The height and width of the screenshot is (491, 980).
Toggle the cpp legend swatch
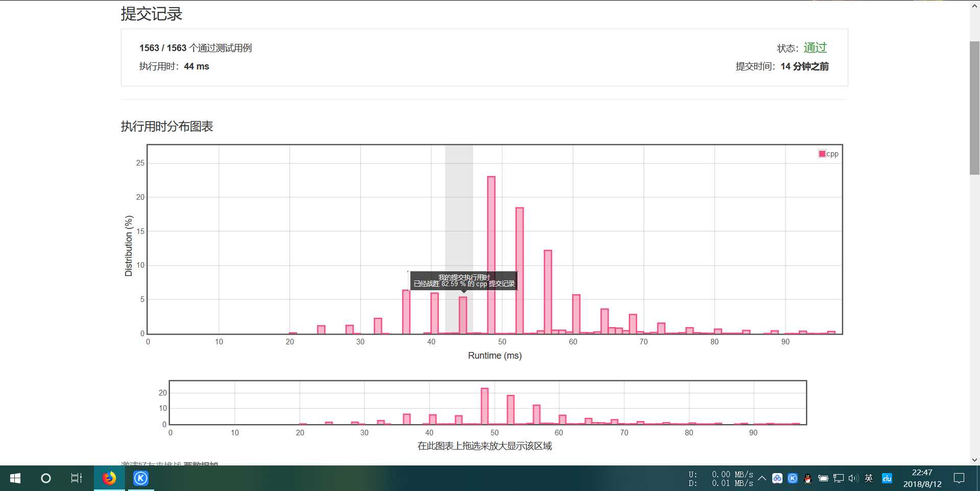[x=822, y=154]
